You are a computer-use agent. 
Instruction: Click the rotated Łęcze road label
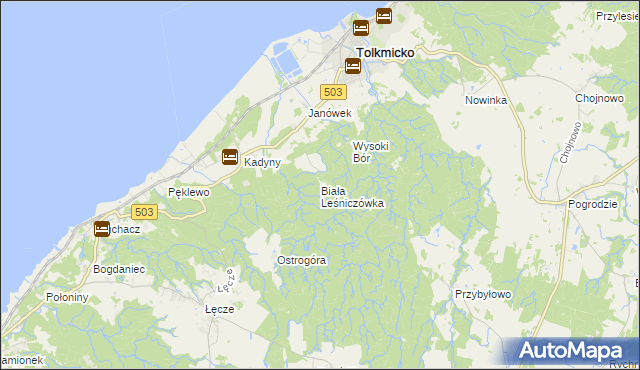[227, 281]
